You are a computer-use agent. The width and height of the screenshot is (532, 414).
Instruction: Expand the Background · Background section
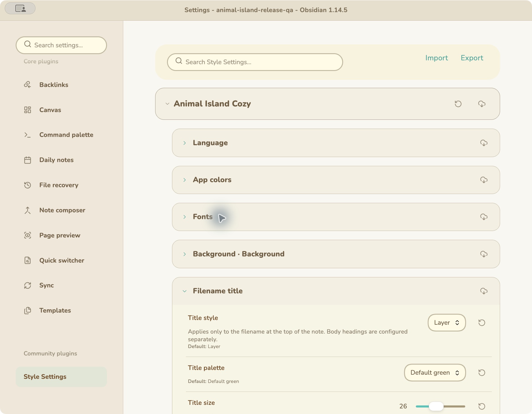pos(184,254)
